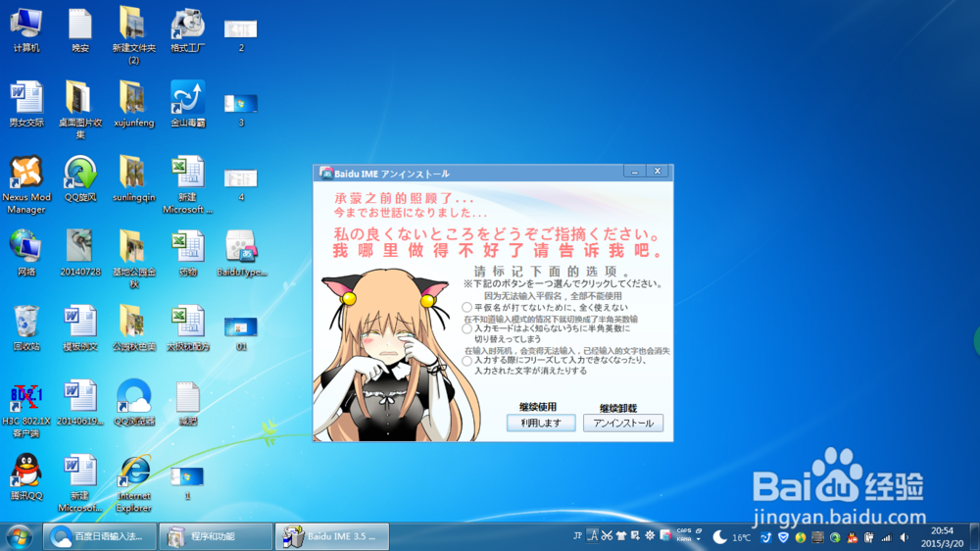This screenshot has width=980, height=551.
Task: Click the アンインストール uninstall button
Action: [x=623, y=424]
